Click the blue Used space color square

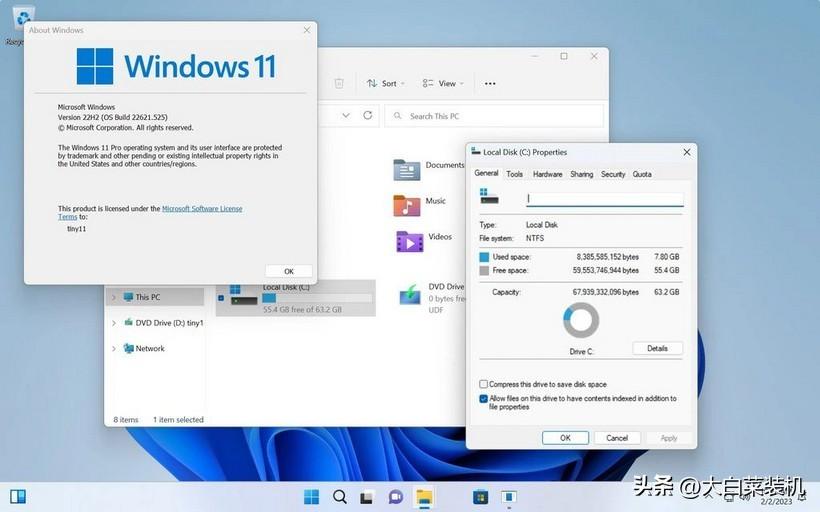coord(484,257)
